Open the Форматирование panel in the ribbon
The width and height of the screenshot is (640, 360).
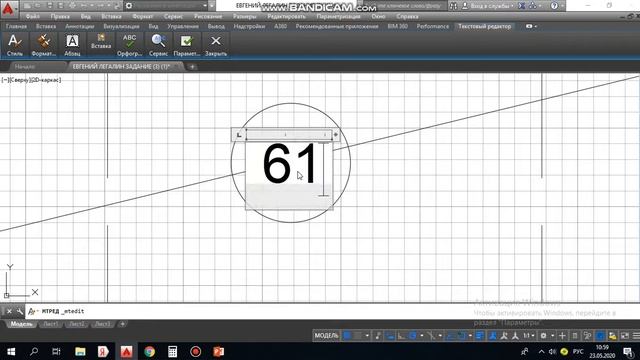tap(43, 45)
